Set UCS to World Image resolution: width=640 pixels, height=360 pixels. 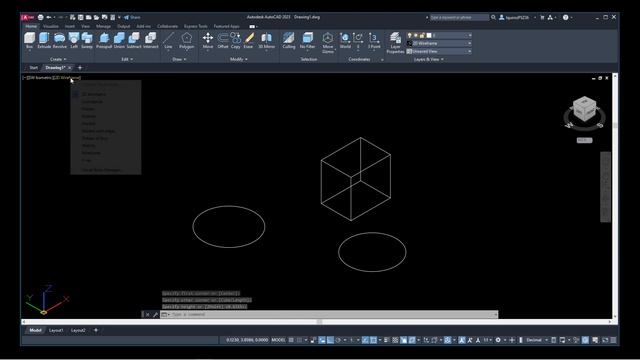pyautogui.click(x=345, y=40)
